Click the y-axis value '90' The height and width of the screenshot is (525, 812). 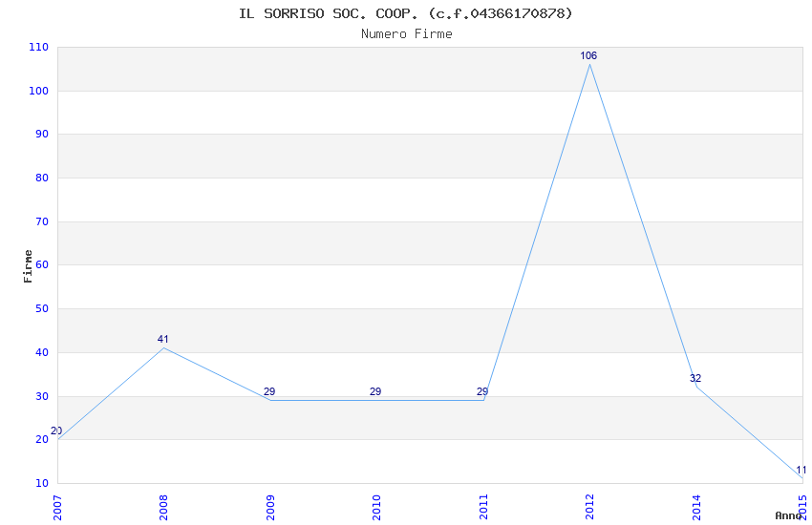(x=42, y=134)
